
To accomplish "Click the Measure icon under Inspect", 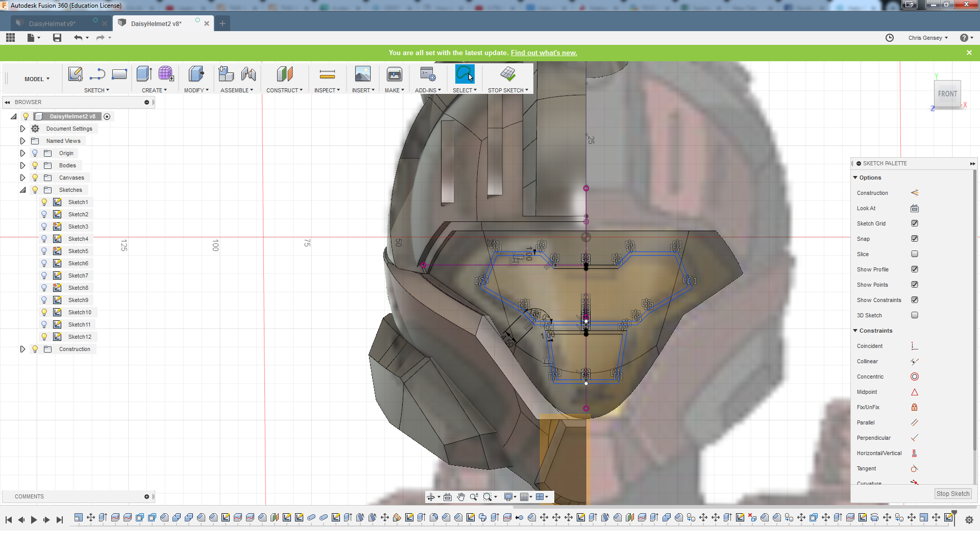I will coord(327,74).
